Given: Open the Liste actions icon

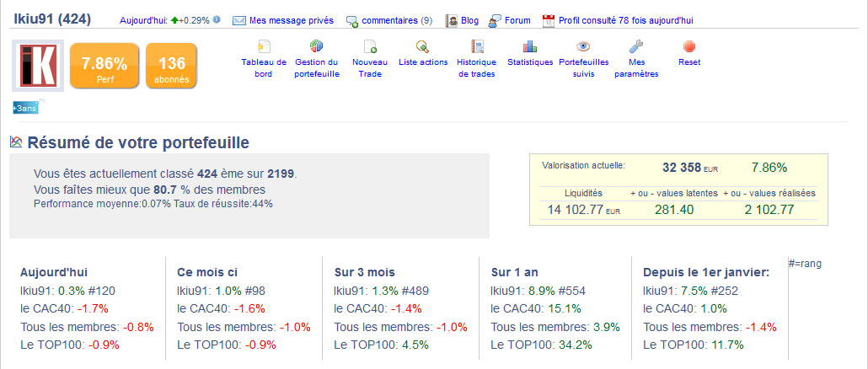Looking at the screenshot, I should pyautogui.click(x=422, y=47).
